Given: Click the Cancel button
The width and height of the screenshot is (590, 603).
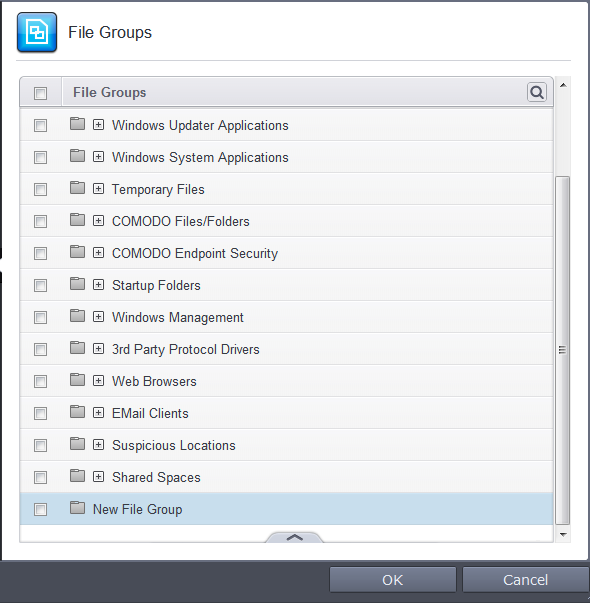Looking at the screenshot, I should click(x=525, y=580).
